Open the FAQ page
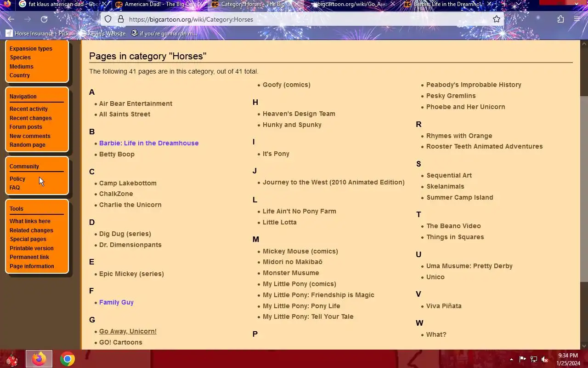The image size is (588, 368). [x=15, y=188]
